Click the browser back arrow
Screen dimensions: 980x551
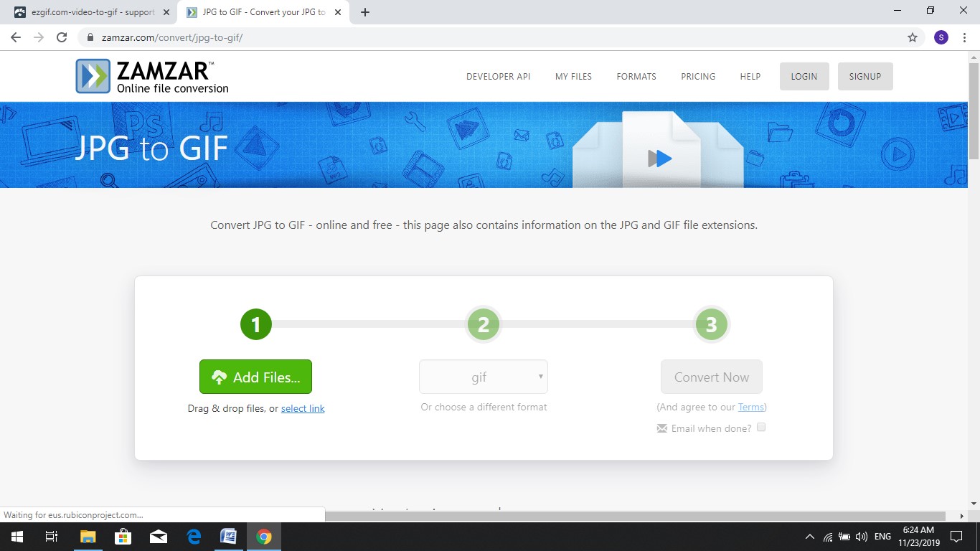point(16,37)
